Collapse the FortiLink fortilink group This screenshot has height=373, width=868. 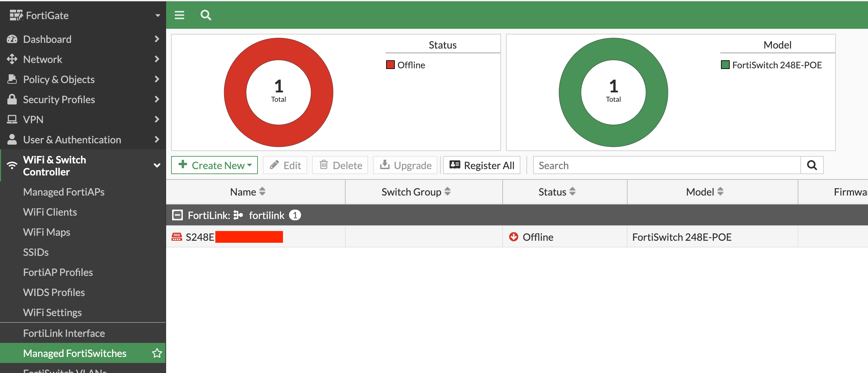point(177,215)
